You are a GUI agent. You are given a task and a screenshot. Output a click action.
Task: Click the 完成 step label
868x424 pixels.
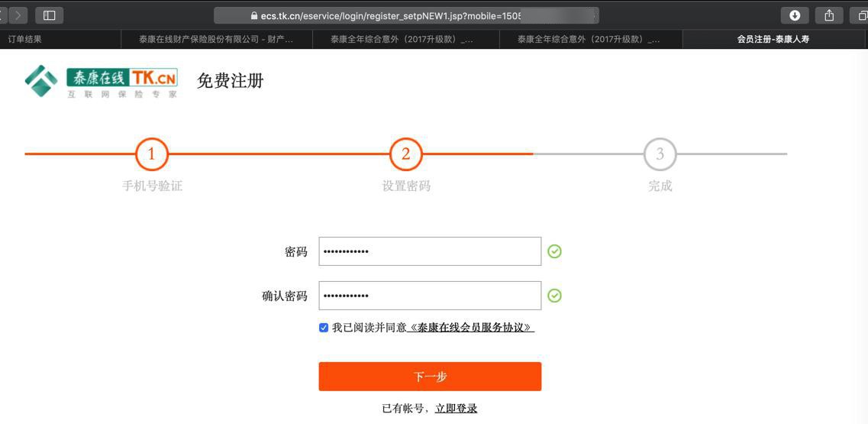tap(660, 186)
